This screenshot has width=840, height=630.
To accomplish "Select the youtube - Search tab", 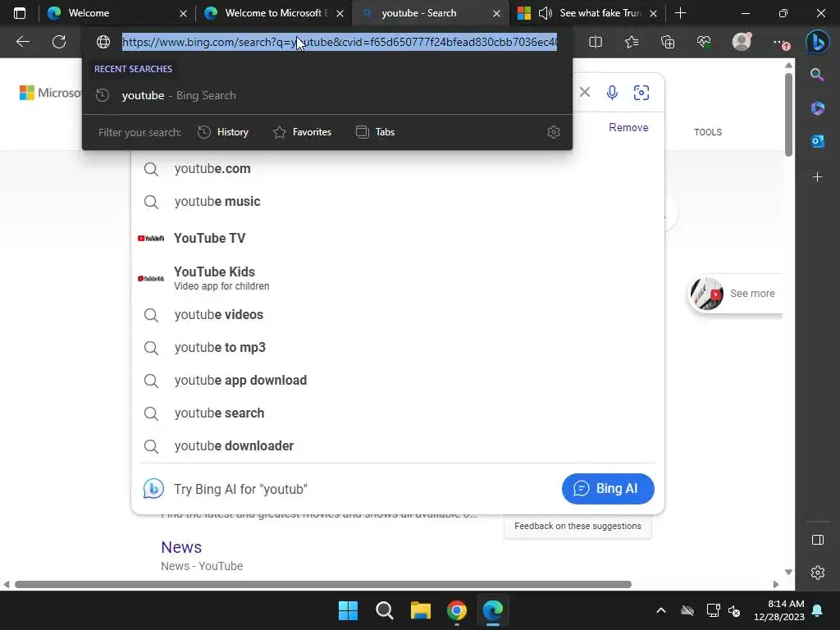I will tap(430, 13).
